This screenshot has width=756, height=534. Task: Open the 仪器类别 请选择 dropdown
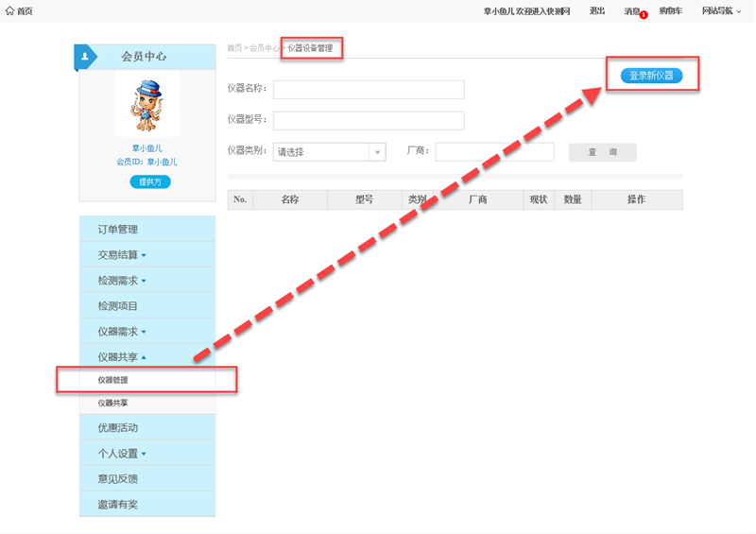coord(329,152)
